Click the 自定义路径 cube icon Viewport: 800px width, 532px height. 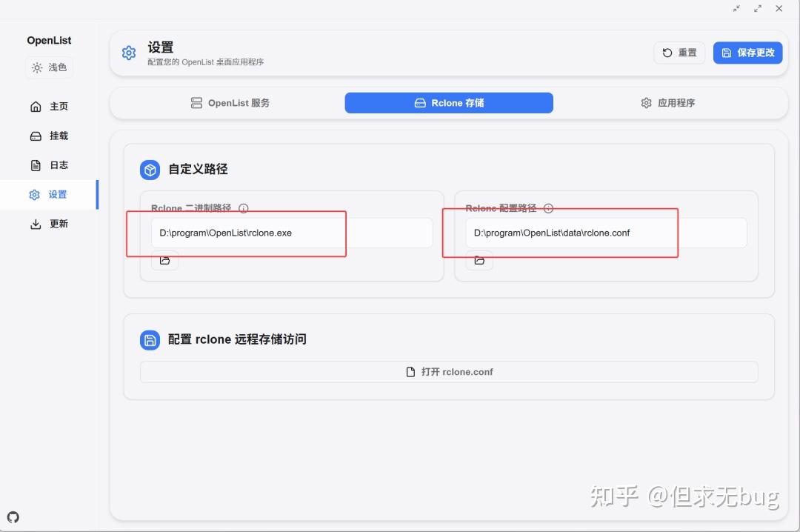point(150,170)
